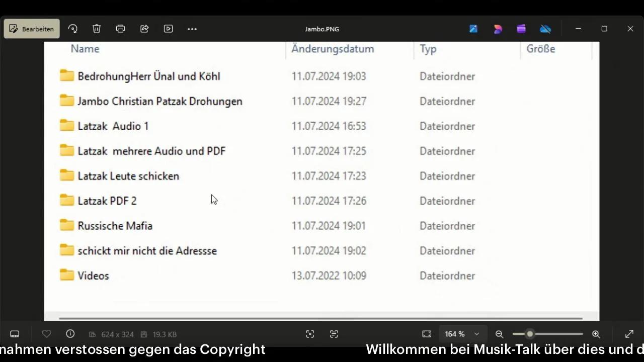Select folder schickt mir nicht die Adressse

[x=147, y=250]
